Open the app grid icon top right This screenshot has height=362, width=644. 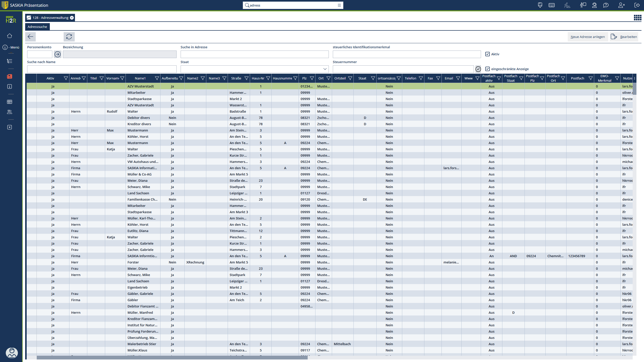tap(637, 18)
